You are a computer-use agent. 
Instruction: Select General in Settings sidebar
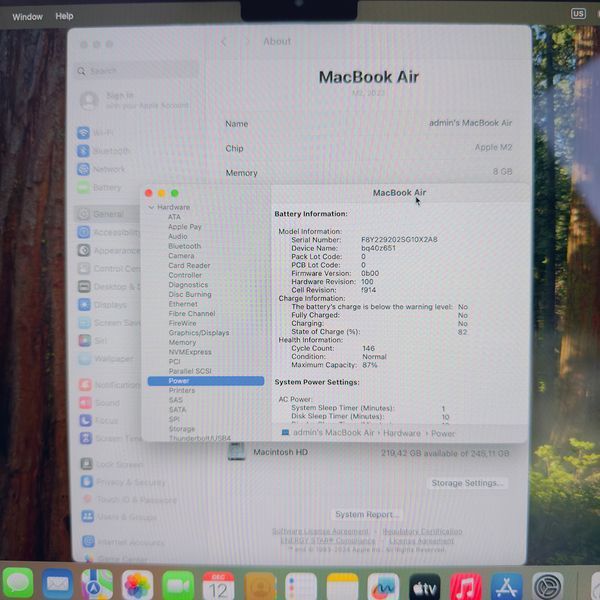107,214
